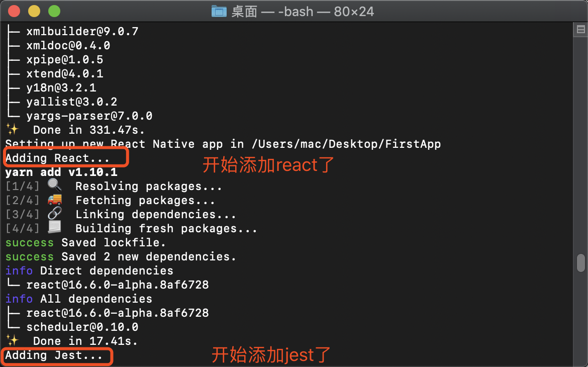Click the Adding React... line
The width and height of the screenshot is (588, 367).
[x=58, y=158]
